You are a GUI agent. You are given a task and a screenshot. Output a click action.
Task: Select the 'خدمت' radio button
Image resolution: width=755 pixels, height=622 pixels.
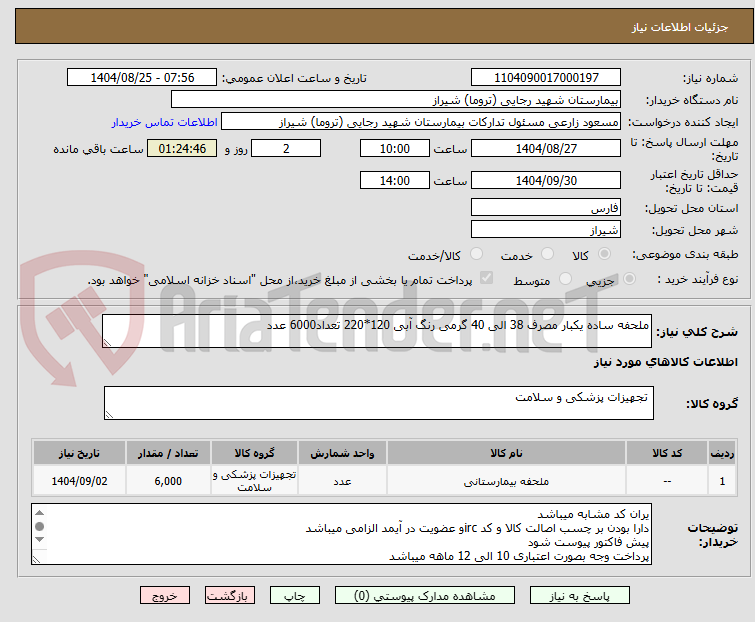(x=547, y=254)
